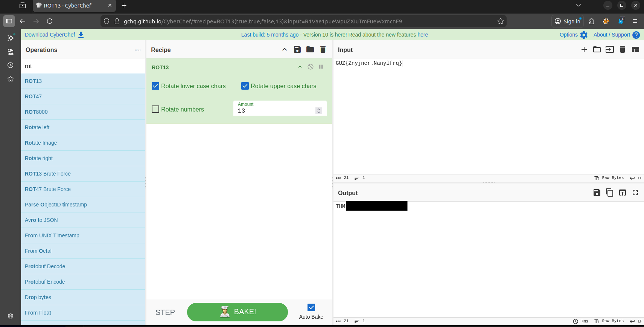644x327 pixels.
Task: Save the current recipe
Action: 297,49
